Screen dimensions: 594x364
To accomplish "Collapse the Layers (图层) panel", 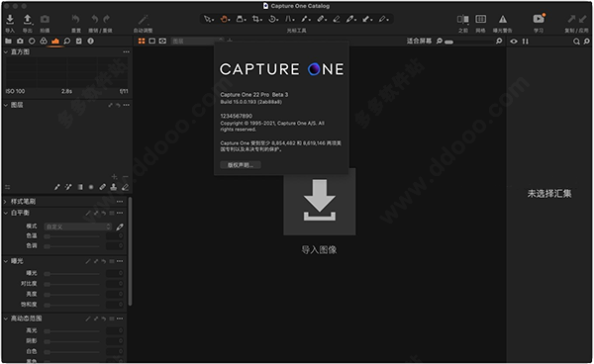I will click(x=6, y=105).
